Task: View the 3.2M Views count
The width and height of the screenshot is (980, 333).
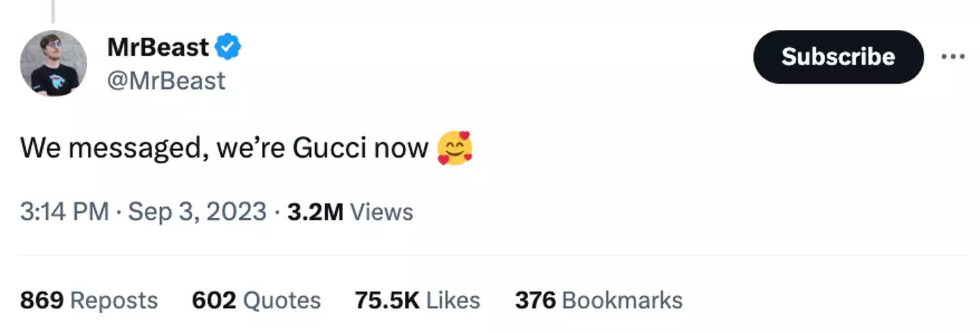Action: coord(315,212)
